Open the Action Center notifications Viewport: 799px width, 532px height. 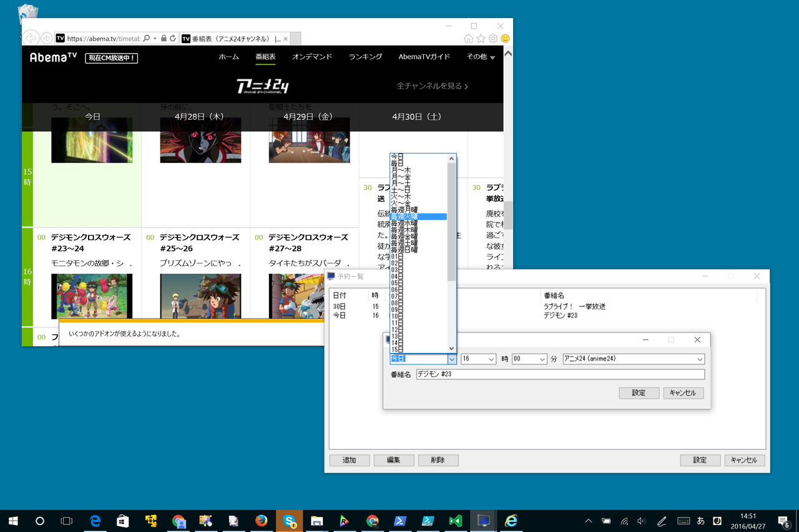coord(783,521)
